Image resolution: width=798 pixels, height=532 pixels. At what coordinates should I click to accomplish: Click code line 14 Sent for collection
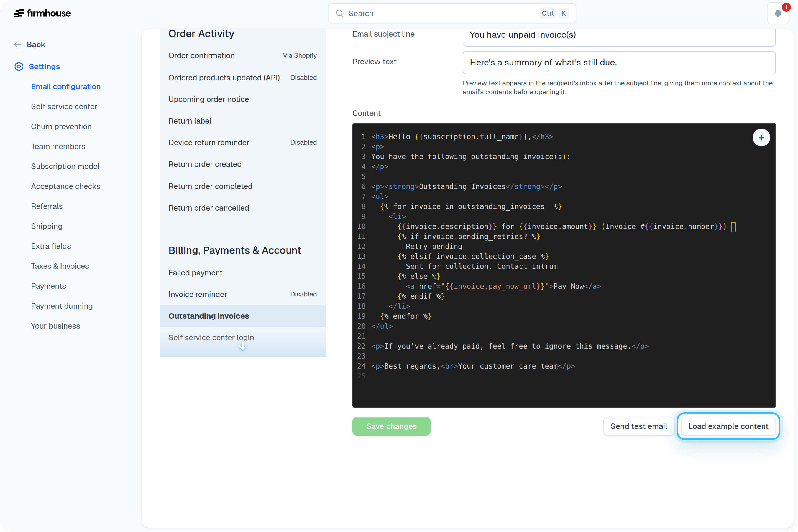(482, 267)
